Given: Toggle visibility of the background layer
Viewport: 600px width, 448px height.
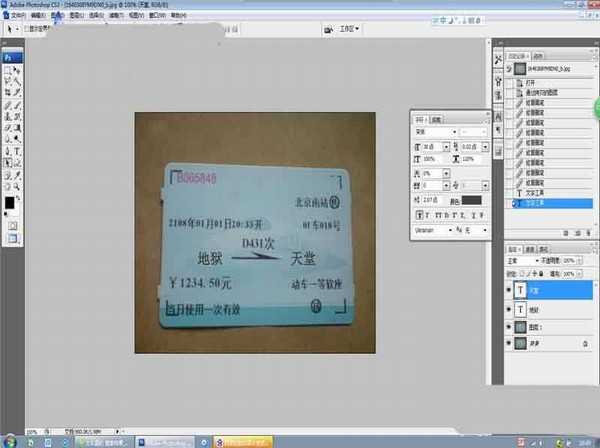Looking at the screenshot, I should 507,343.
